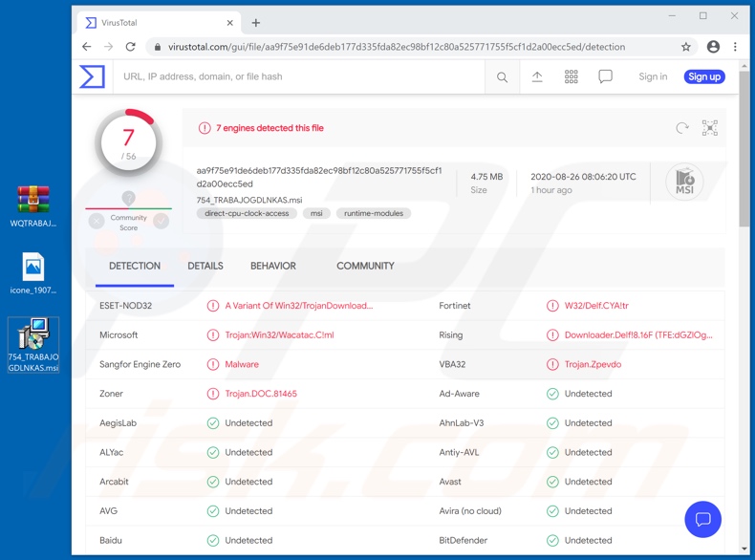The height and width of the screenshot is (560, 755).
Task: Click the site lock padlock icon
Action: [x=157, y=47]
